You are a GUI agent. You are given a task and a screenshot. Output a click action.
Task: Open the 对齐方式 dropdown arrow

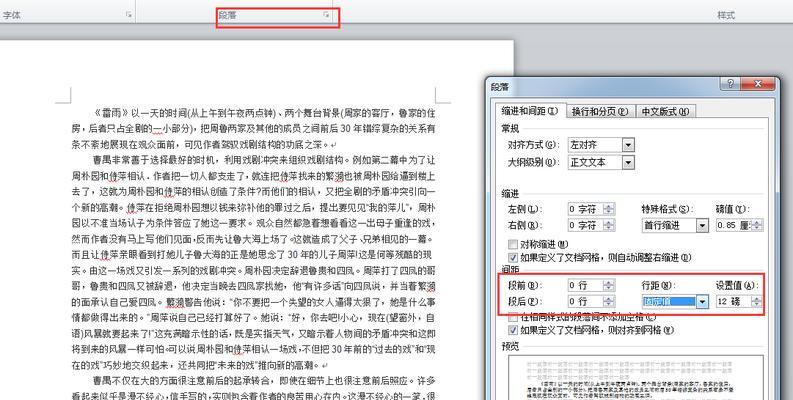click(x=628, y=145)
